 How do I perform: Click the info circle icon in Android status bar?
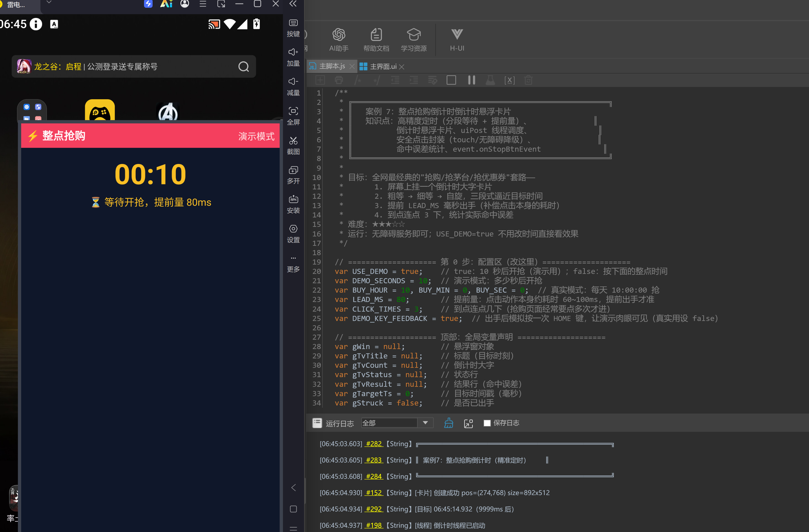(36, 24)
